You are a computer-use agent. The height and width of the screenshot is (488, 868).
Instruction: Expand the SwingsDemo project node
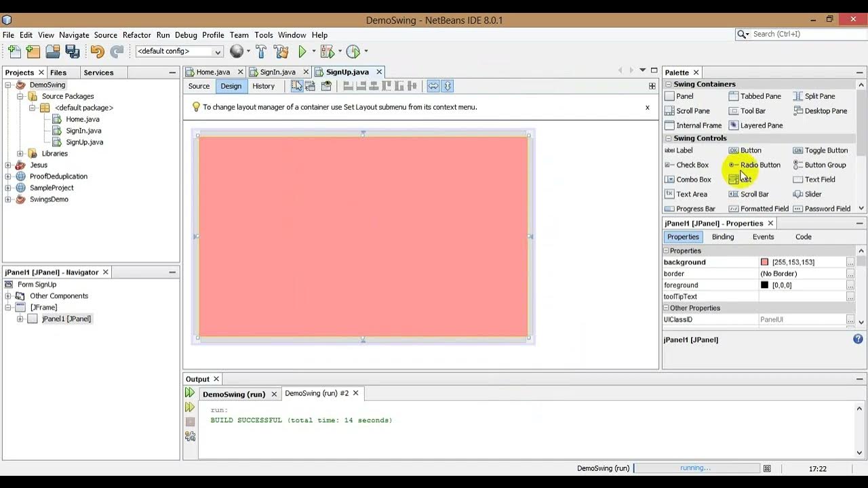tap(8, 199)
